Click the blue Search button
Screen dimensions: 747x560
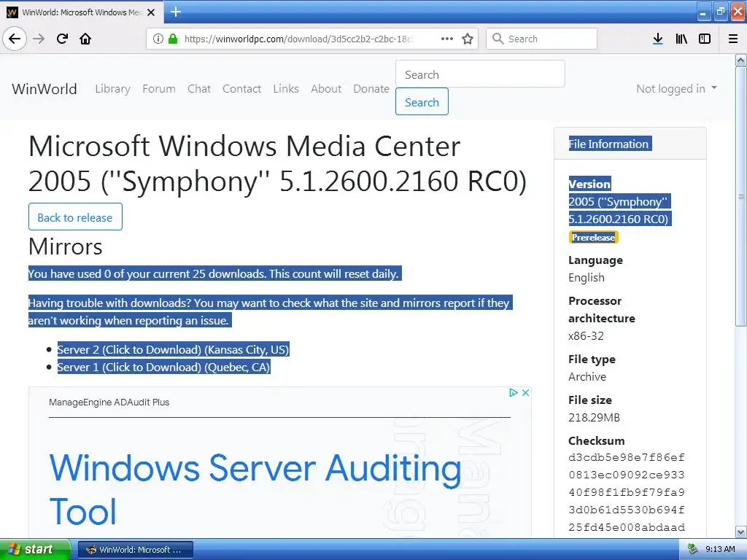[x=422, y=102]
